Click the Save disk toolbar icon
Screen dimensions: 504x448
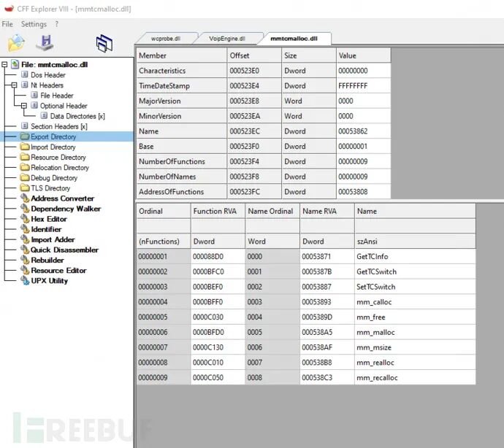(x=45, y=43)
